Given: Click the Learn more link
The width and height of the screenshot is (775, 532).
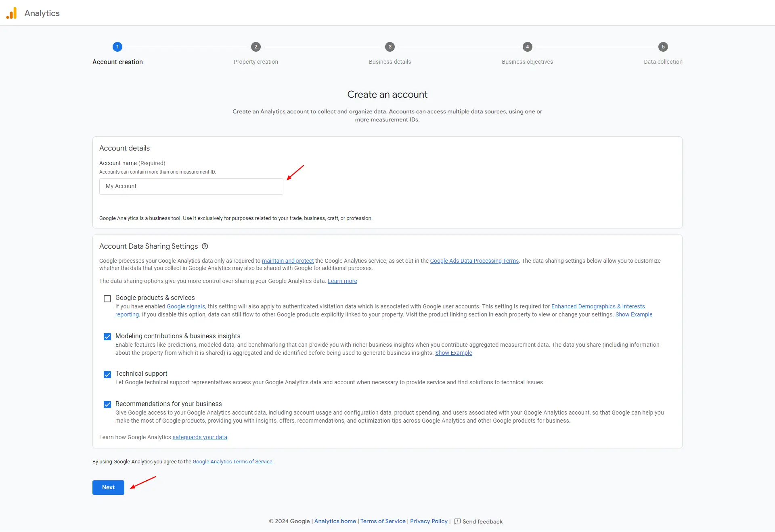Looking at the screenshot, I should coord(342,281).
